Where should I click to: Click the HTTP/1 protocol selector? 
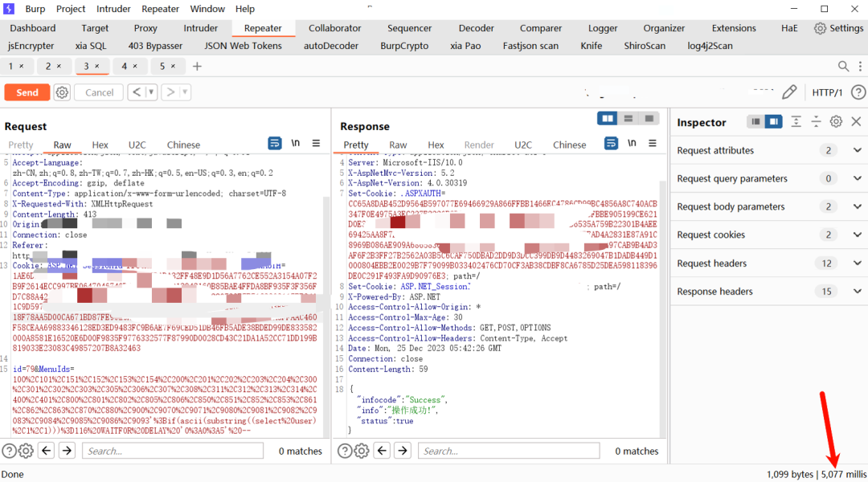coord(827,92)
